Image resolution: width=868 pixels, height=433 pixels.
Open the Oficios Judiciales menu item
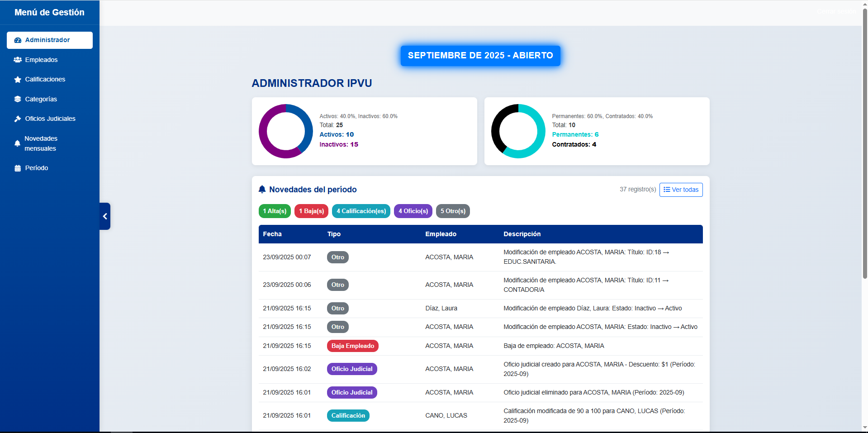[50, 119]
